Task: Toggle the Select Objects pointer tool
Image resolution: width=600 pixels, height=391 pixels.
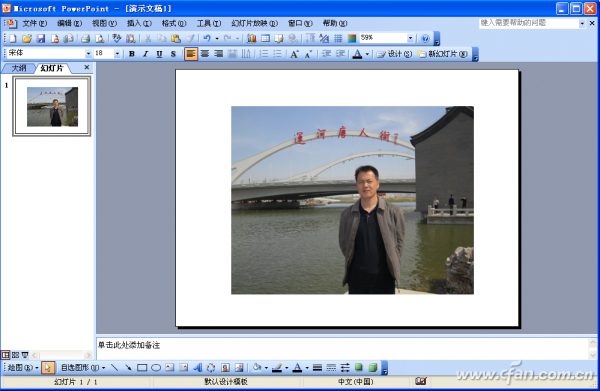Action: [x=48, y=368]
